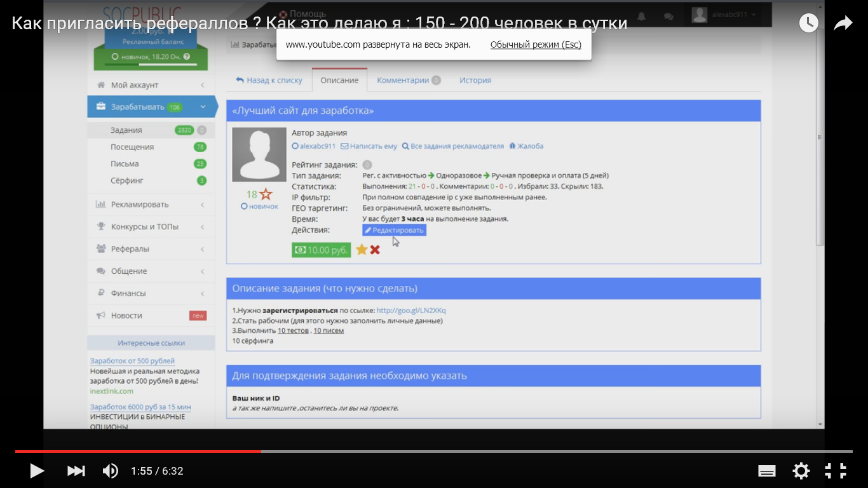This screenshot has width=868, height=488.
Task: Click Написать ему message link
Action: point(369,146)
